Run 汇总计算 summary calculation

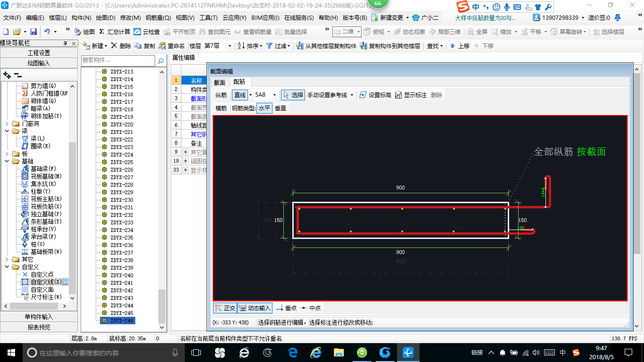(115, 32)
